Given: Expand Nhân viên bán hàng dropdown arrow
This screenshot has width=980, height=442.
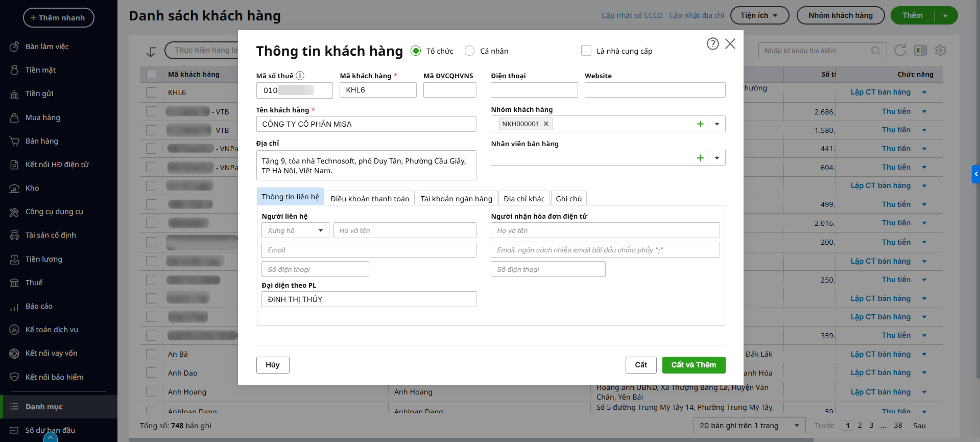Looking at the screenshot, I should point(717,158).
